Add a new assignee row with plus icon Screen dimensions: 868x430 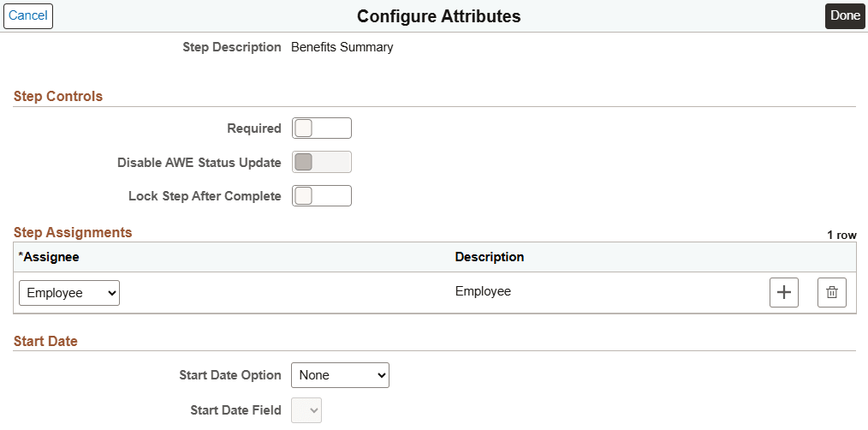[x=784, y=293]
